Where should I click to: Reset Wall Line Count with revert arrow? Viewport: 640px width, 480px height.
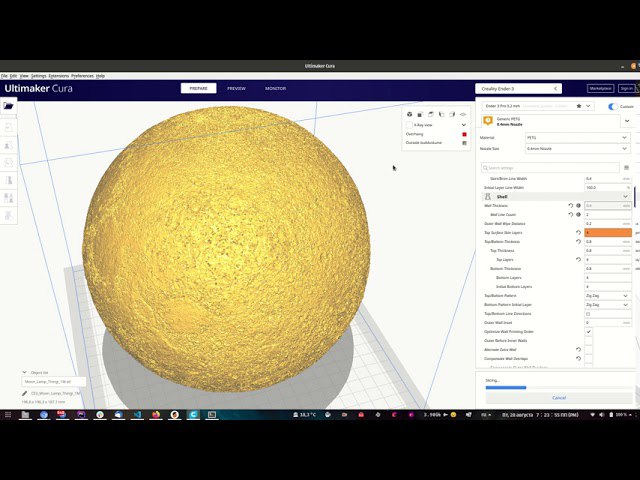(571, 215)
